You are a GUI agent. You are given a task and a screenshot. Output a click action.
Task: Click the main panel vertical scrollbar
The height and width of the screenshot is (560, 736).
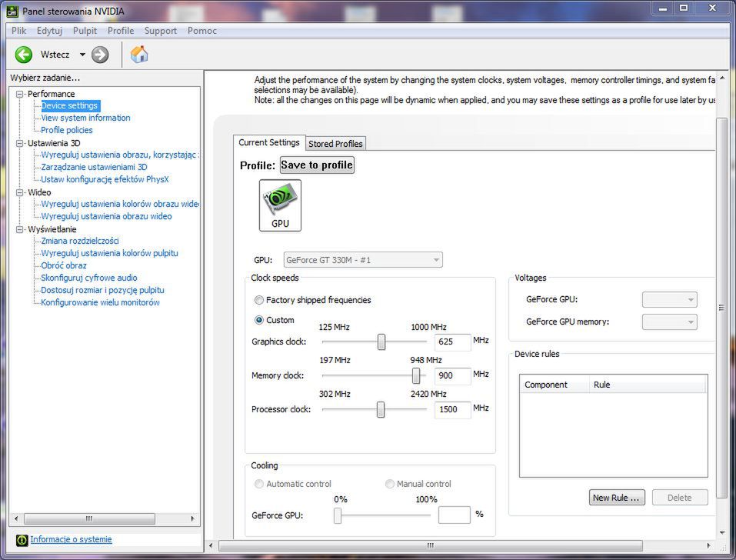(x=721, y=308)
